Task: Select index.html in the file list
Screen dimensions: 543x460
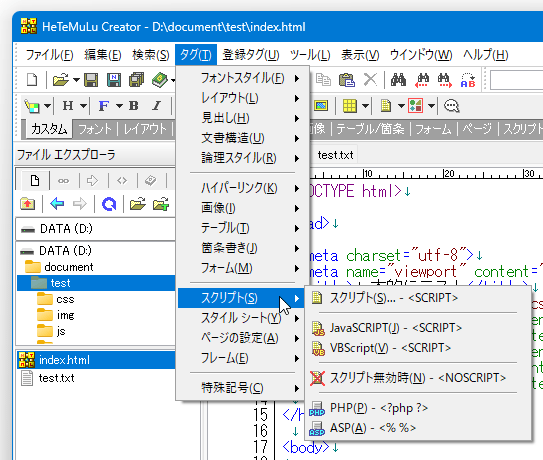Action: point(96,360)
